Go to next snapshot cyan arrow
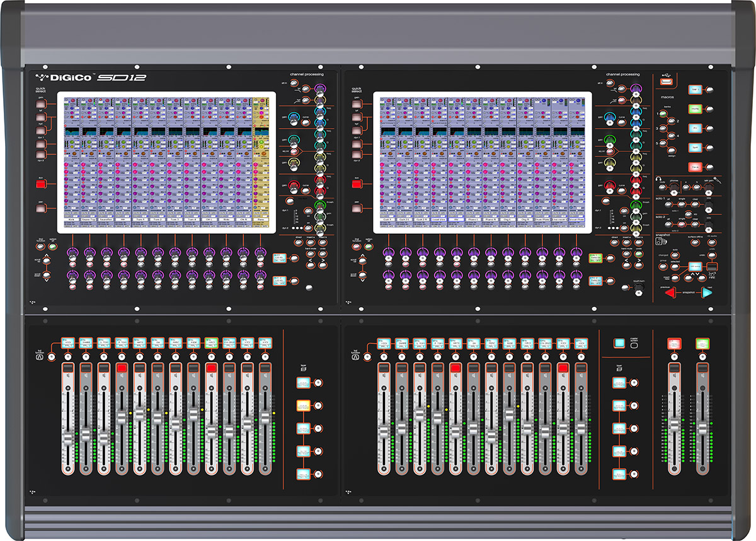The image size is (756, 541). point(707,293)
